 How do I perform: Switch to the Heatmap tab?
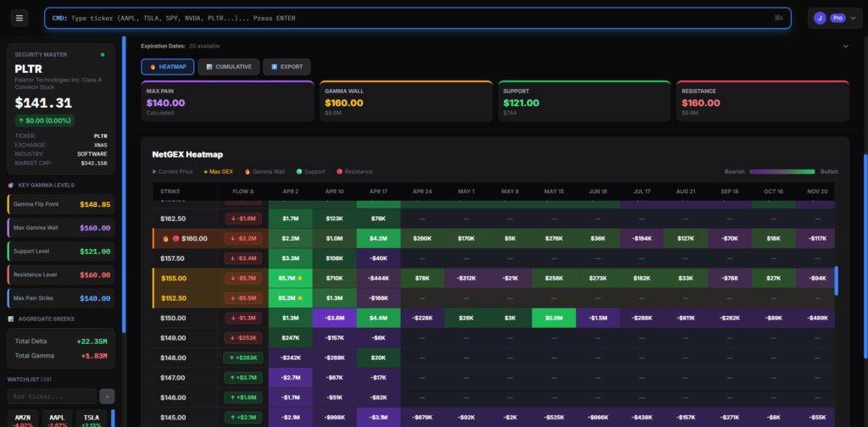(168, 66)
